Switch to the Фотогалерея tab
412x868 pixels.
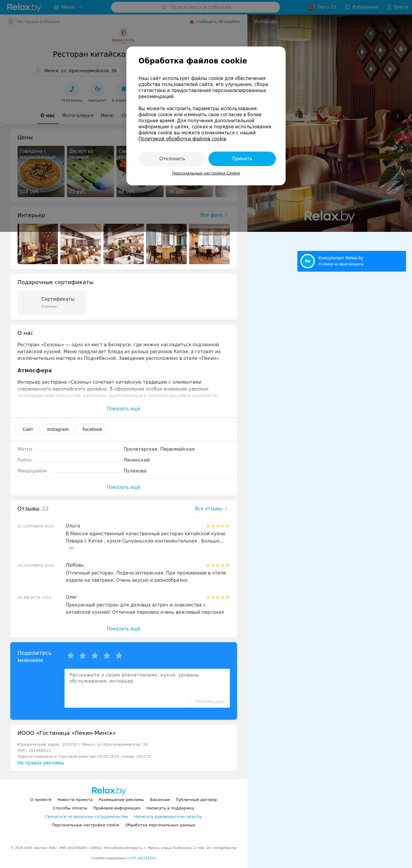78,116
